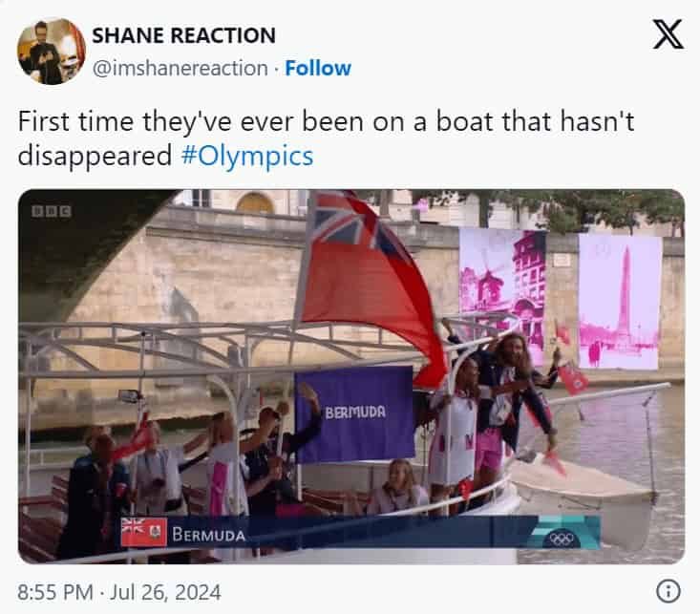This screenshot has height=614, width=700.
Task: Click the BERMUDA caption text in the lower banner
Action: click(208, 535)
